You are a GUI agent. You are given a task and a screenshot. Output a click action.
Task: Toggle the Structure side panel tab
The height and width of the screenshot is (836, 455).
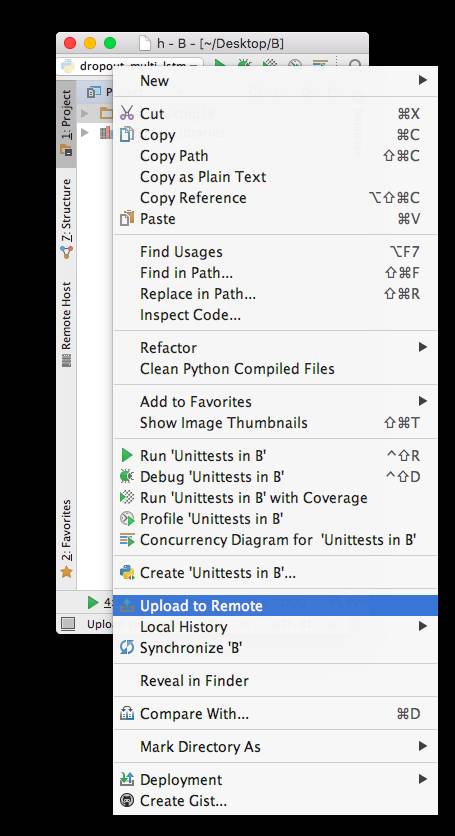[x=66, y=219]
